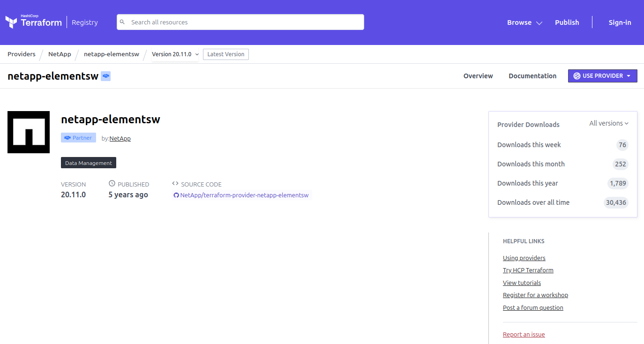Click the Terraform icon inside Use Provider button
Viewport: 644px width, 344px height.
pos(577,76)
